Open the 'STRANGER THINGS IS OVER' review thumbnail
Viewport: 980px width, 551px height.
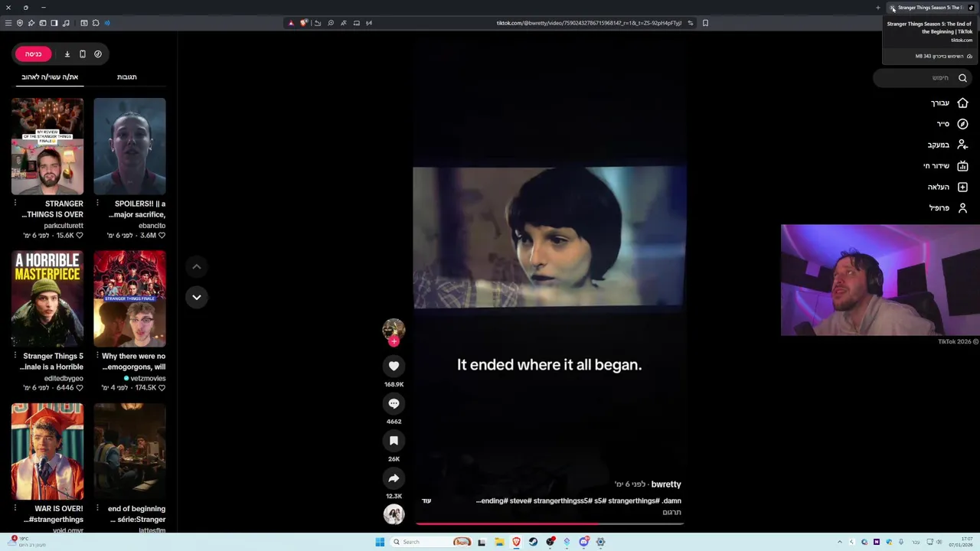tap(47, 146)
